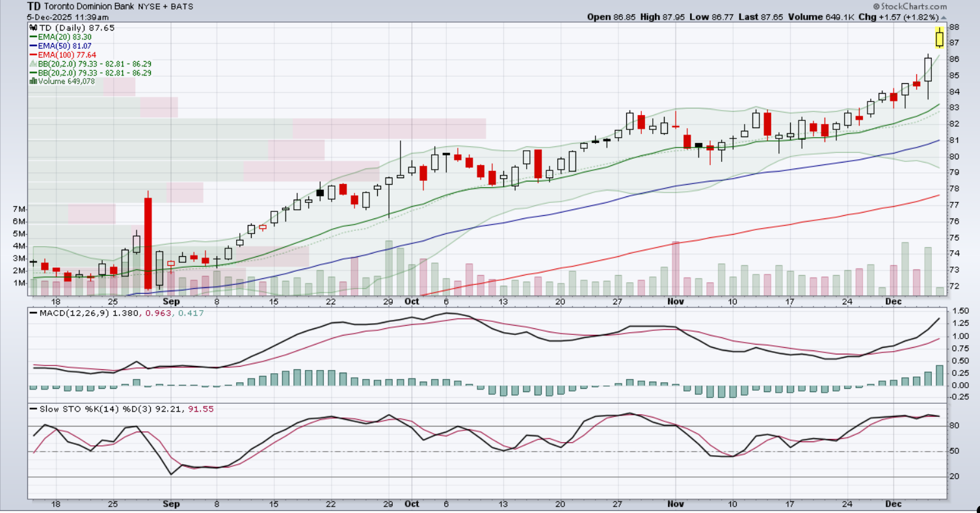
Task: Click the 7M volume axis label
Action: coord(20,209)
